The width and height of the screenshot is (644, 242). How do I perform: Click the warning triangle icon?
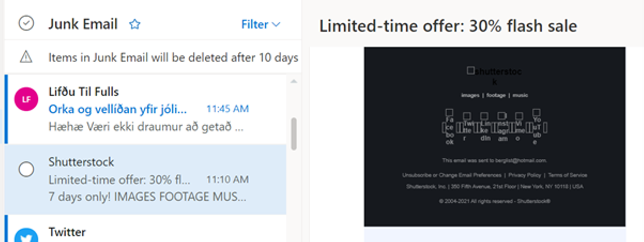pos(26,57)
